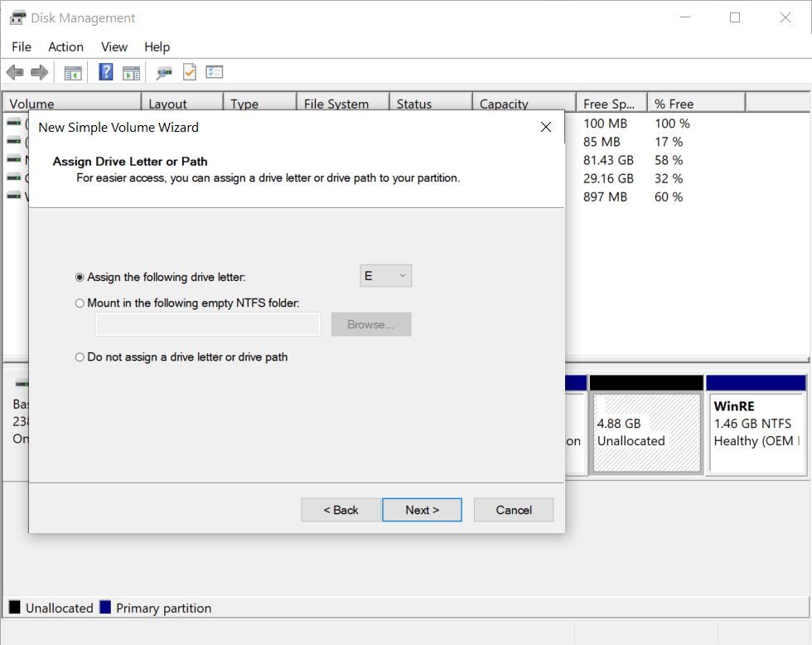Viewport: 812px width, 645px height.
Task: Toggle the Show/Hide Console Tree toolbar icon
Action: (72, 72)
